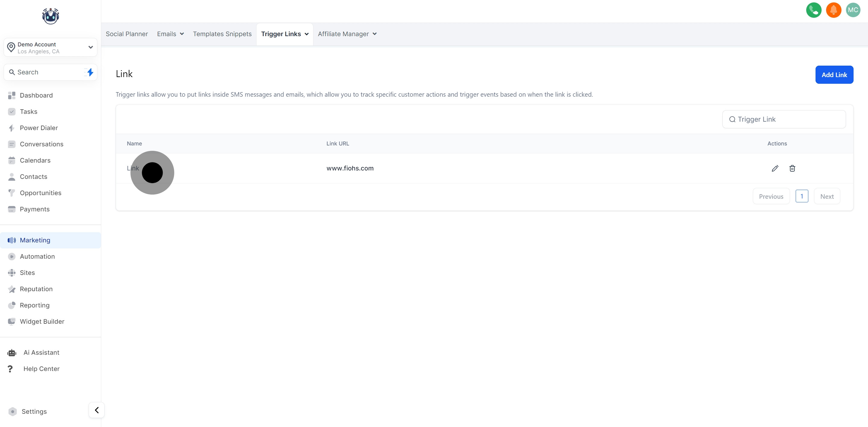Expand the Trigger Links tab dropdown
Image resolution: width=868 pixels, height=427 pixels.
(x=306, y=34)
